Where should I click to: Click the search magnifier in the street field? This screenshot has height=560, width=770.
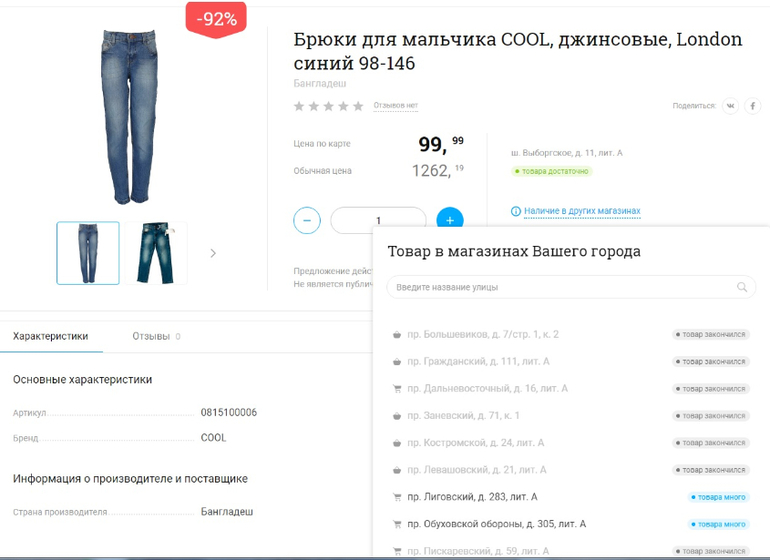click(742, 287)
